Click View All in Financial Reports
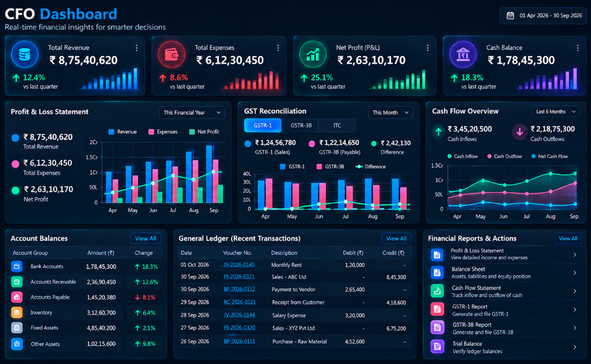The height and width of the screenshot is (364, 591). 568,239
